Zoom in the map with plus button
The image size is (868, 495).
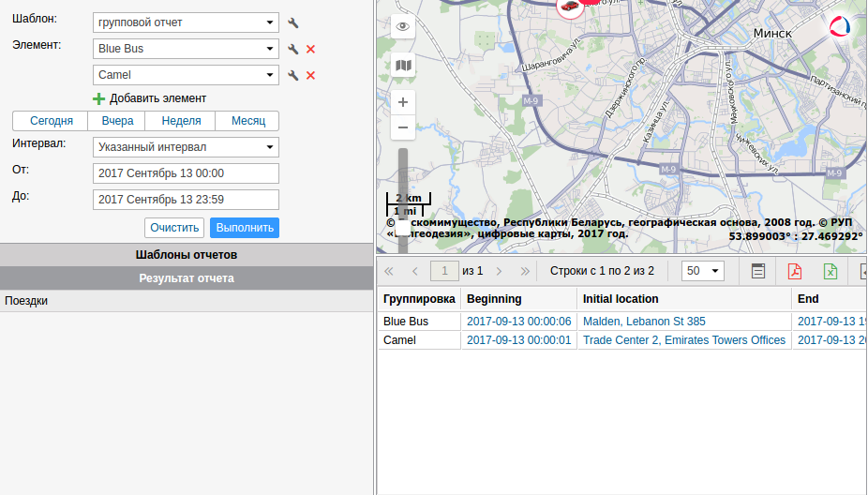click(403, 102)
